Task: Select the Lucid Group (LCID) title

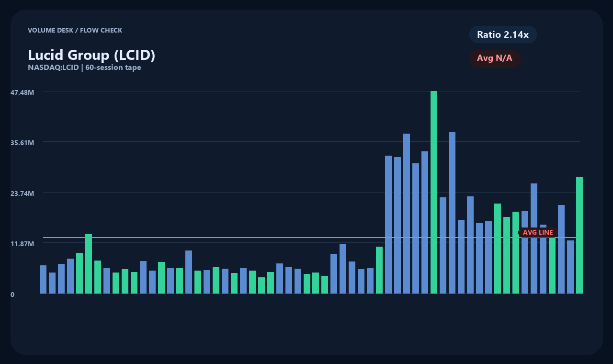Action: [91, 55]
